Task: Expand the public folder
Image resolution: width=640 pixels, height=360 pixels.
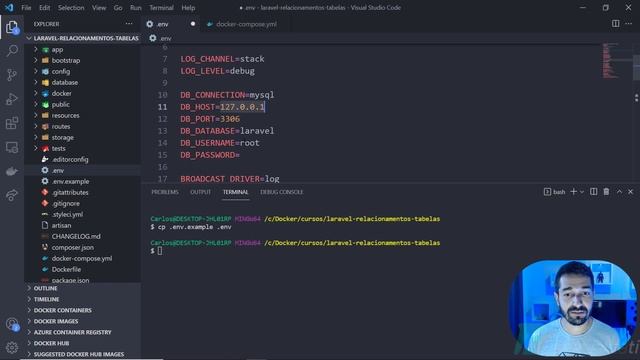Action: click(x=83, y=104)
